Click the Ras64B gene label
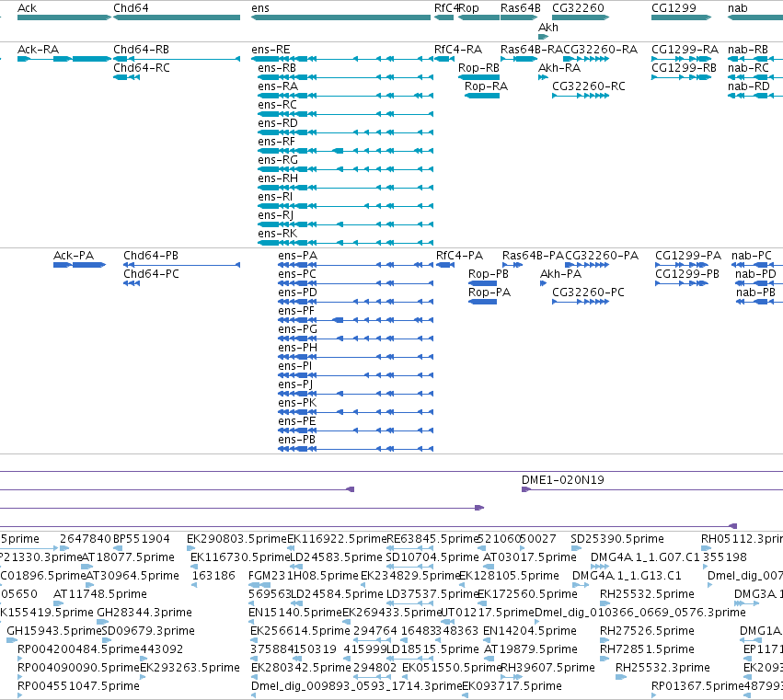783x700 pixels. (x=521, y=8)
